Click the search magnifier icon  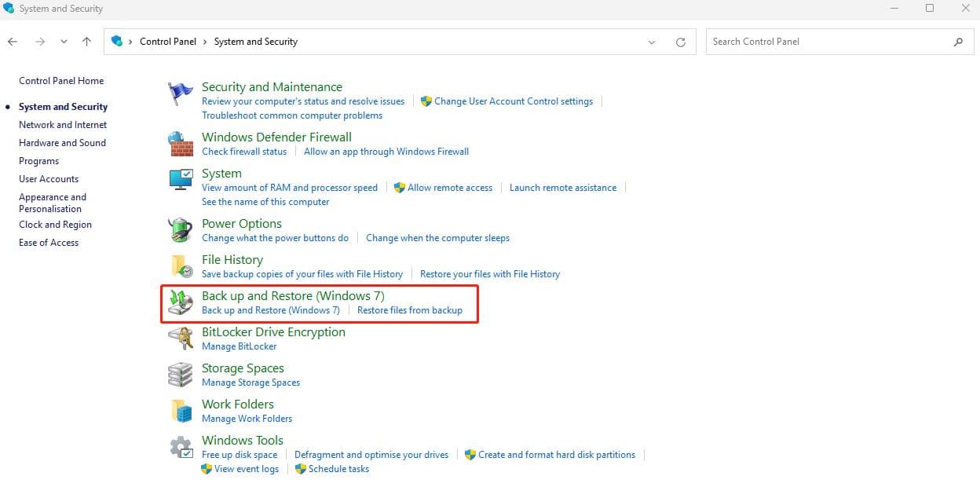(958, 42)
